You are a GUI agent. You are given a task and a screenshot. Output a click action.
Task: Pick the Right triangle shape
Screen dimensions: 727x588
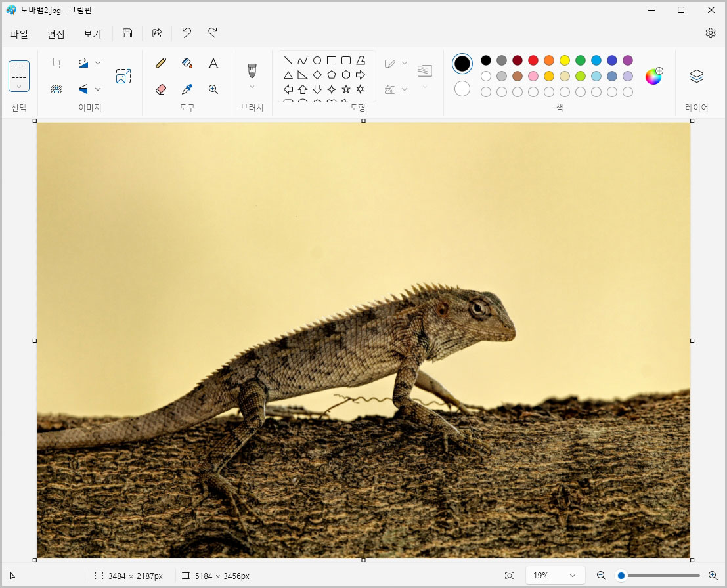302,75
